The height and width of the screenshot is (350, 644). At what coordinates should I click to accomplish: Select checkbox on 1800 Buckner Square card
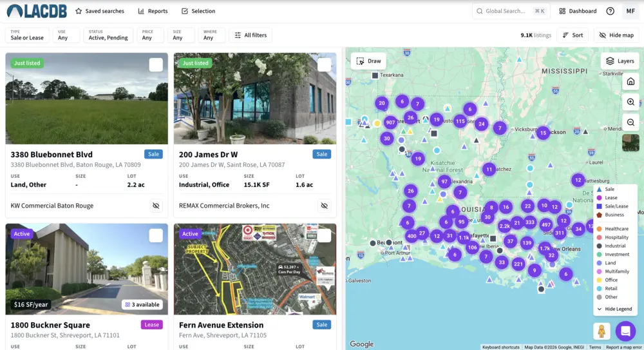(156, 235)
